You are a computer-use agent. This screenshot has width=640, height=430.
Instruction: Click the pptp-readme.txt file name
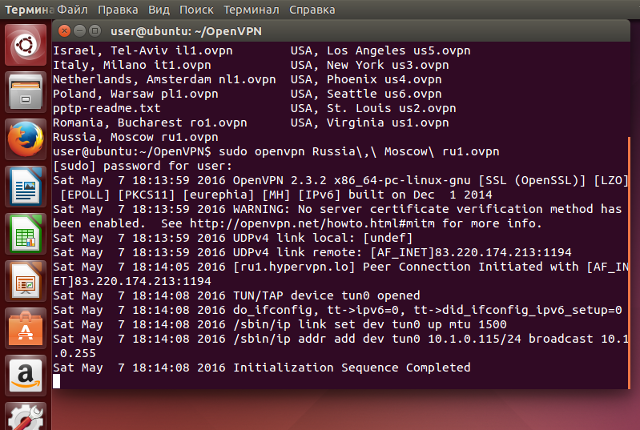107,108
